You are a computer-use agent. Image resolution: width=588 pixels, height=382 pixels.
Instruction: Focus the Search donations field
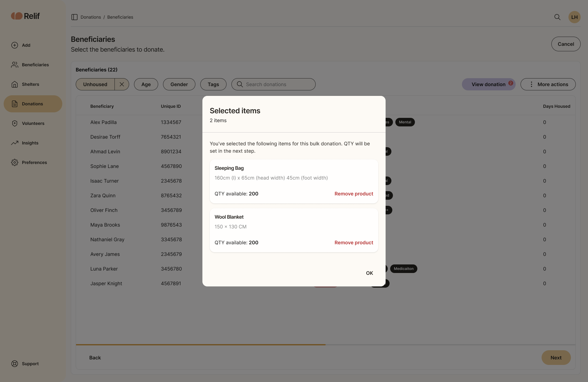(273, 84)
